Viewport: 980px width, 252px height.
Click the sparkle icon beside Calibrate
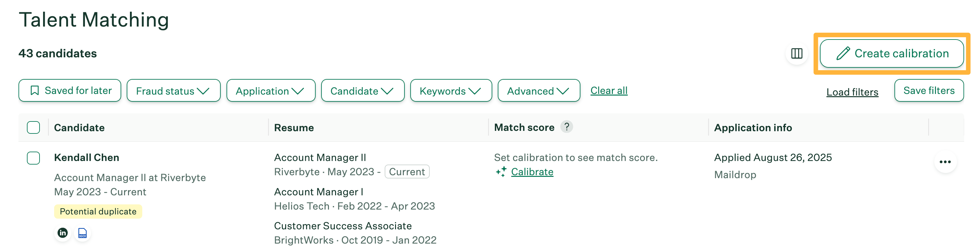[x=501, y=172]
